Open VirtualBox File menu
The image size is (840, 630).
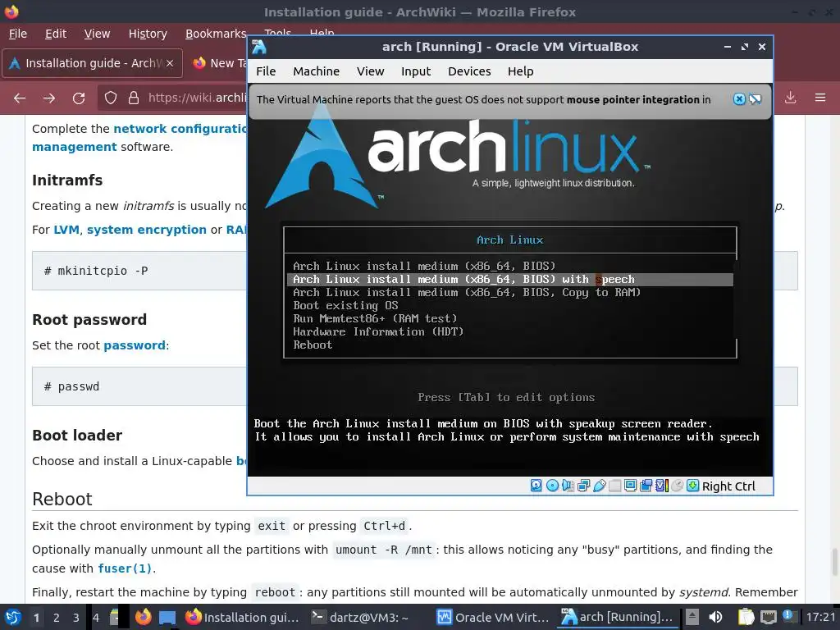point(266,71)
